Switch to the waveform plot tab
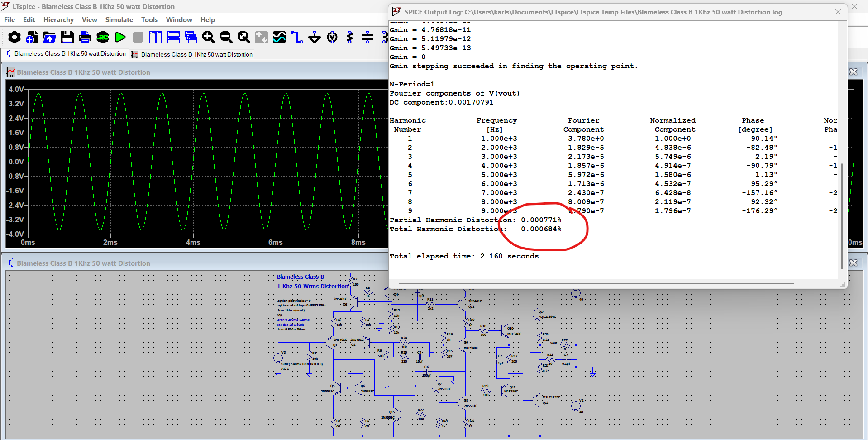 coord(192,54)
